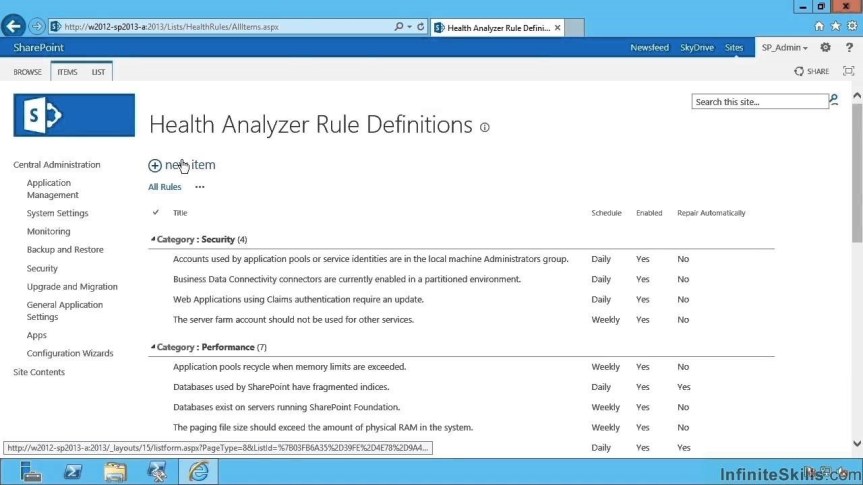The image size is (863, 485).
Task: Open Server Manager from taskbar
Action: (30, 472)
